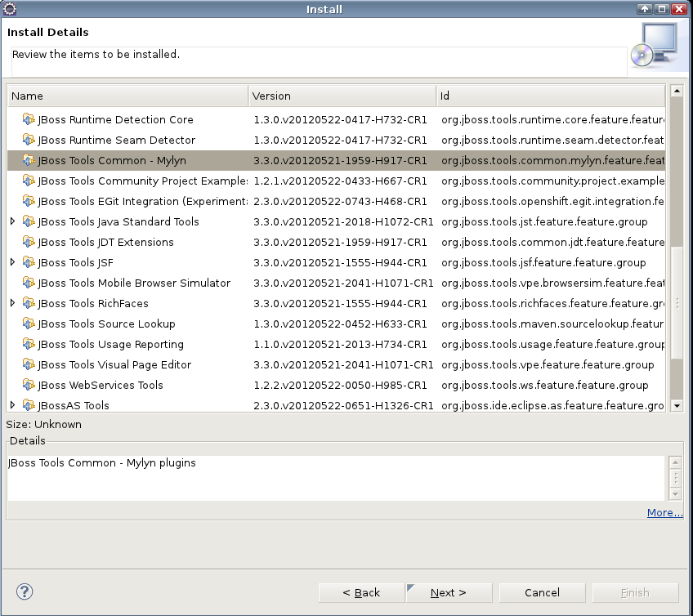The height and width of the screenshot is (616, 693).
Task: Click the feature icon for JBoss Runtime Seam Detector
Action: pyautogui.click(x=29, y=140)
